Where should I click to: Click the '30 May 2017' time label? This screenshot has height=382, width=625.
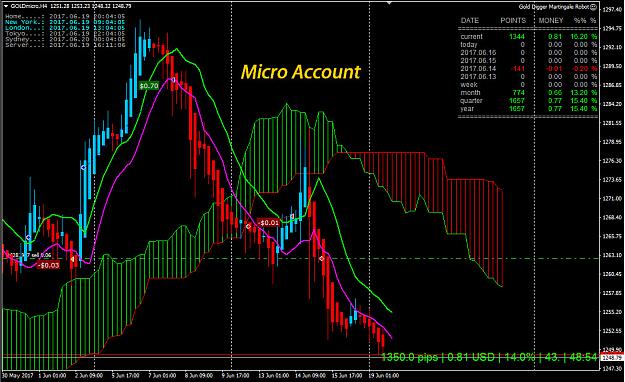coord(19,375)
